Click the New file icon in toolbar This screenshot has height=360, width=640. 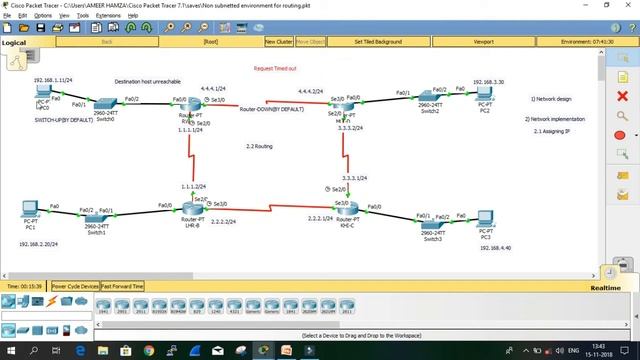pyautogui.click(x=7, y=28)
